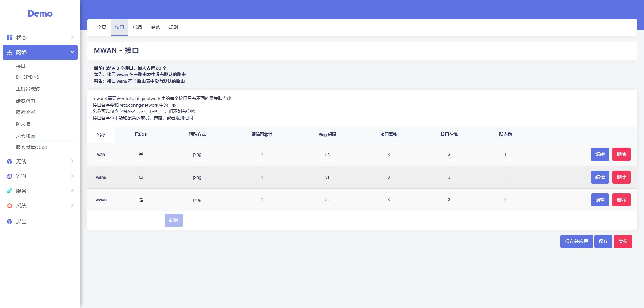Click the 保存并应用 button
The width and height of the screenshot is (644, 308).
[x=576, y=241]
